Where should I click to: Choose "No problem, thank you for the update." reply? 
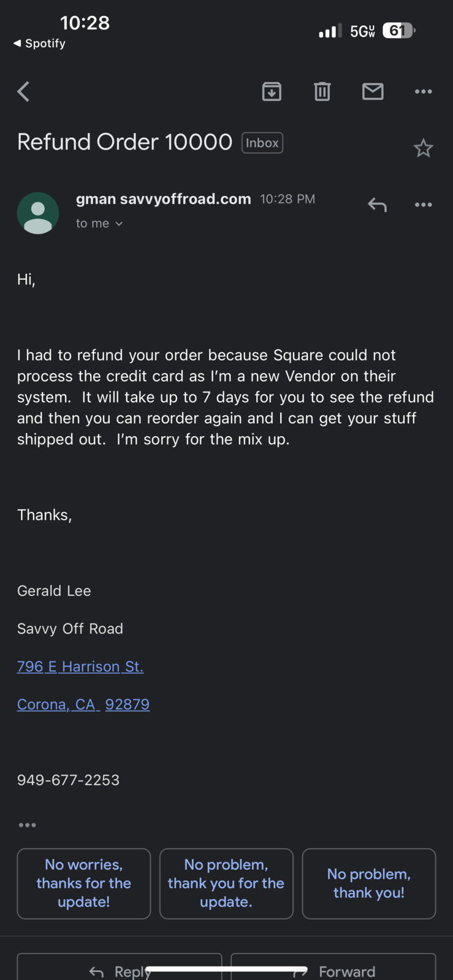click(226, 883)
